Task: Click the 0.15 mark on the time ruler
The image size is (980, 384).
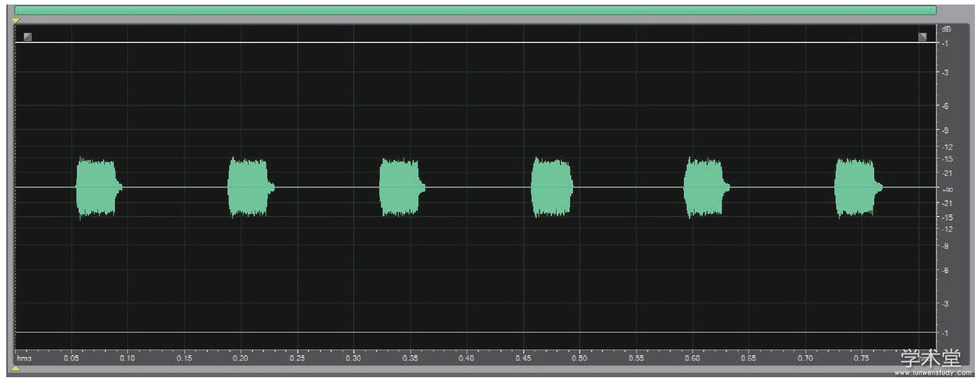Action: coord(184,358)
